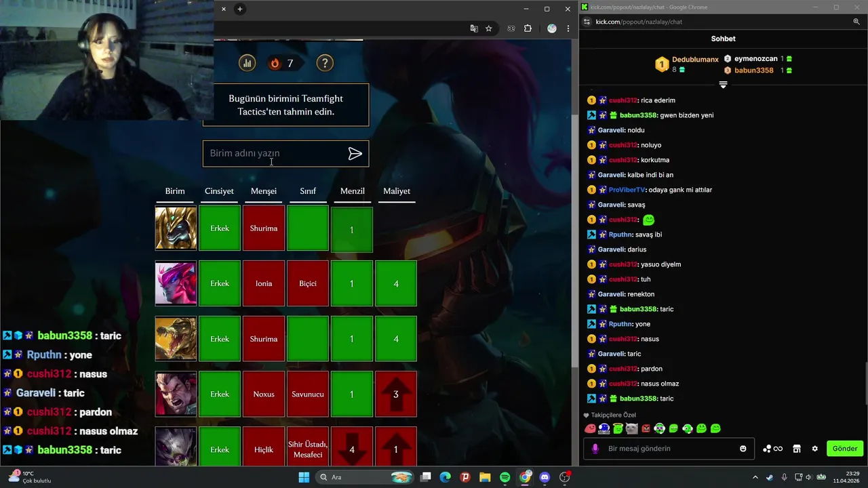Click the Sınıf column header
The image size is (868, 488).
pos(308,191)
